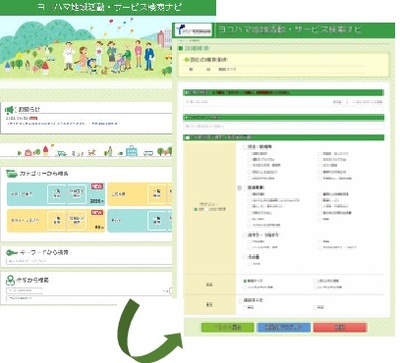
Task: Collapse the third green section header bar
Action: 284,137
